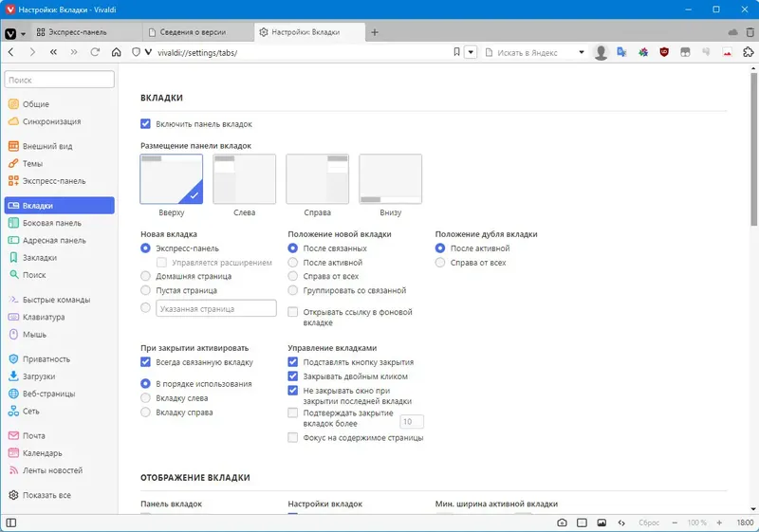Toggle Закрывать двойным кликом checkbox
Image resolution: width=759 pixels, height=532 pixels.
292,376
